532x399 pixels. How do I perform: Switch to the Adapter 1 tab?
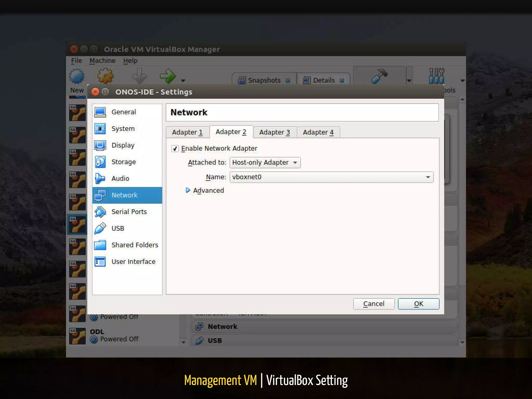pos(187,132)
